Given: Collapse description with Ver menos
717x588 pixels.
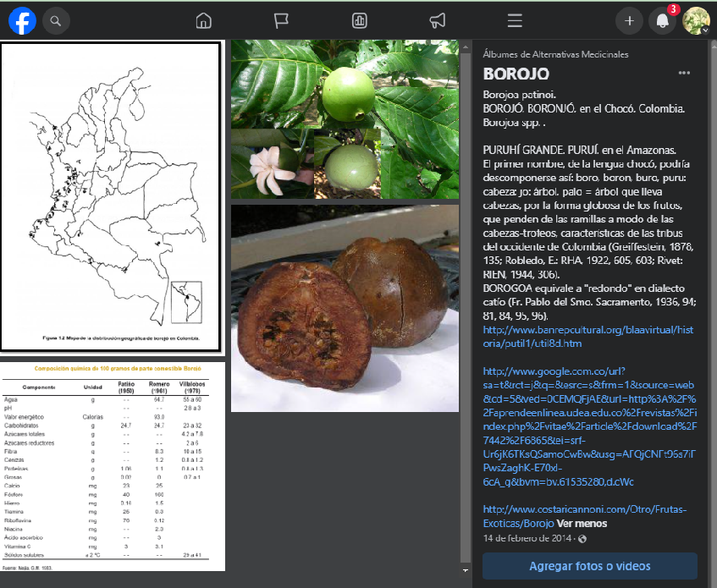Looking at the screenshot, I should tap(582, 524).
